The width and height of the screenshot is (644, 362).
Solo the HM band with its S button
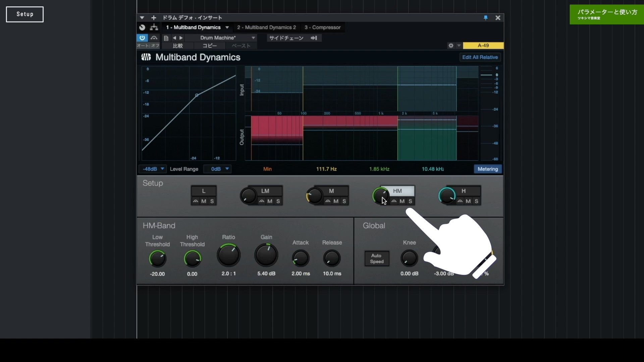click(x=410, y=201)
